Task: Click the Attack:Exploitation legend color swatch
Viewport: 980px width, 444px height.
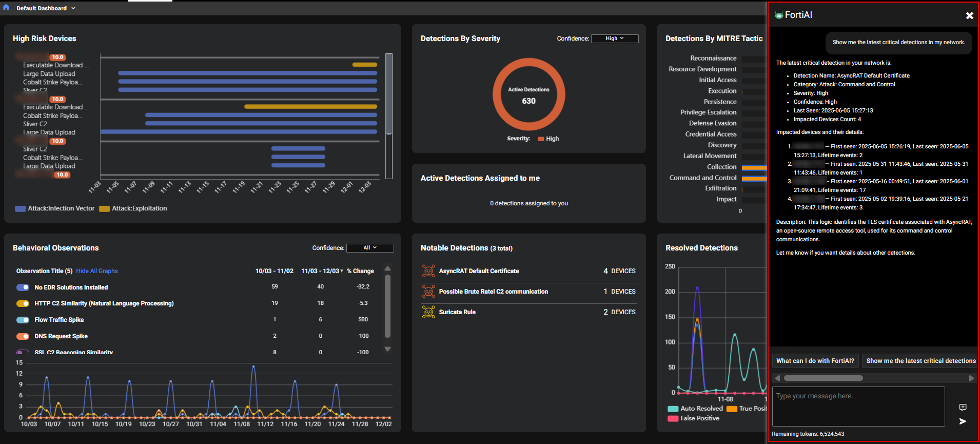Action: (x=104, y=209)
